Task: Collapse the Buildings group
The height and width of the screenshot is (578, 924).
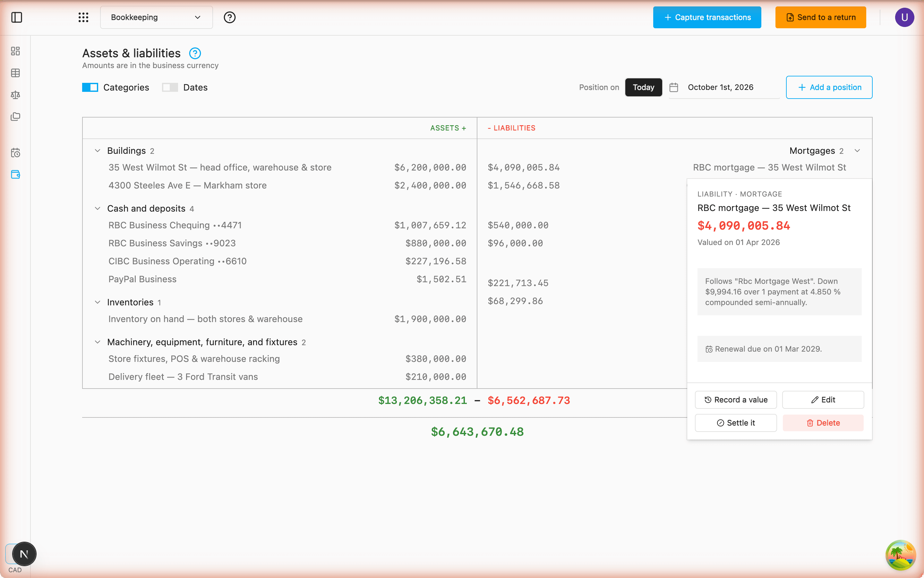Action: 97,151
